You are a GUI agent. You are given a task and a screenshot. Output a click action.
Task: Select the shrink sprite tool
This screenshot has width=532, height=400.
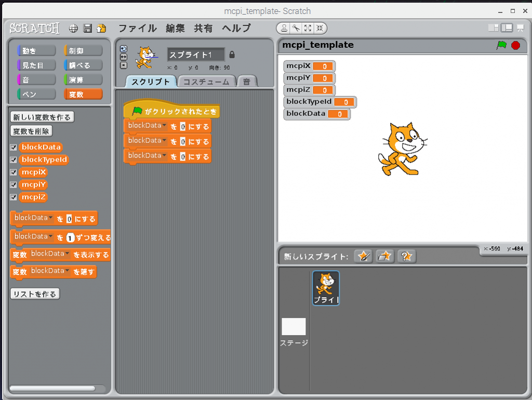pos(320,28)
